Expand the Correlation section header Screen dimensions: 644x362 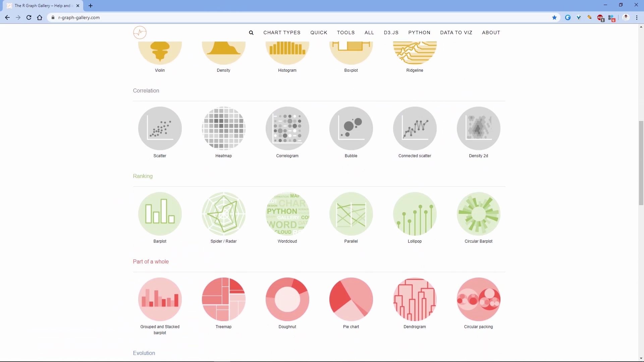[146, 90]
